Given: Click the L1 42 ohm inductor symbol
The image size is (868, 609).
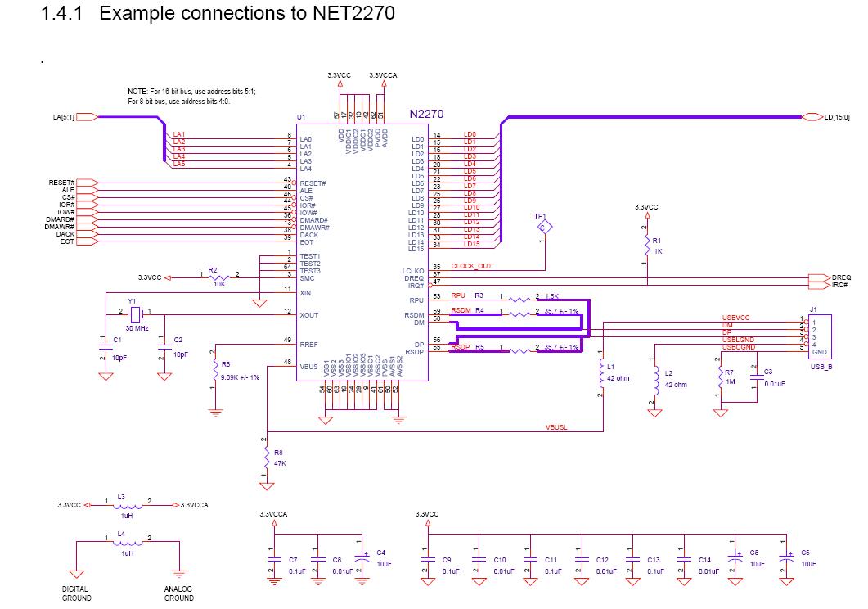Looking at the screenshot, I should pos(603,374).
